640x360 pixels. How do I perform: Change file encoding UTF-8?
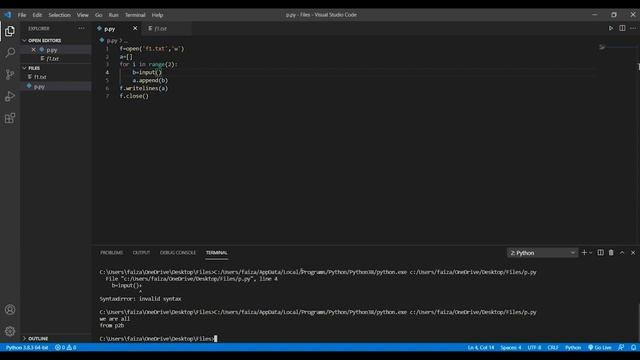tap(534, 347)
